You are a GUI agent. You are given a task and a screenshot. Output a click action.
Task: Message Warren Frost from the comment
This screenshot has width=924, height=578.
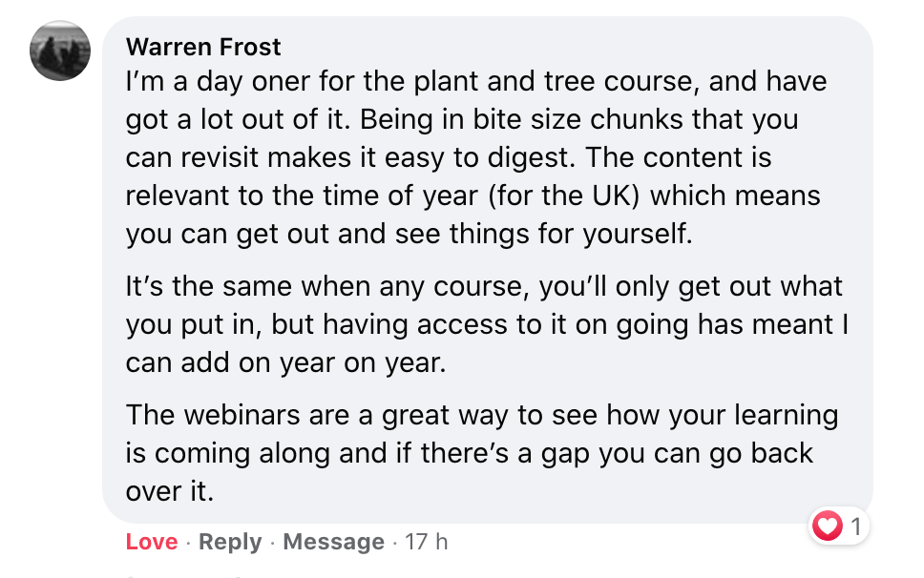click(x=334, y=542)
